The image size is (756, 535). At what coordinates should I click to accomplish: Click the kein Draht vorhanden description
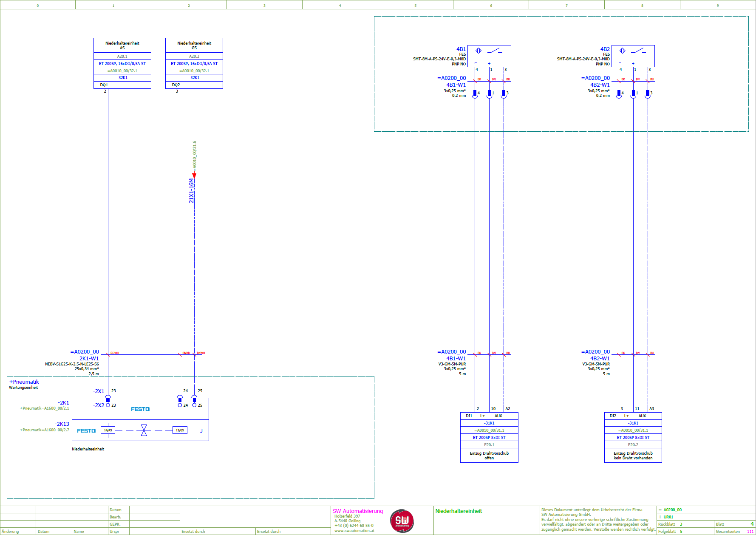(x=633, y=458)
